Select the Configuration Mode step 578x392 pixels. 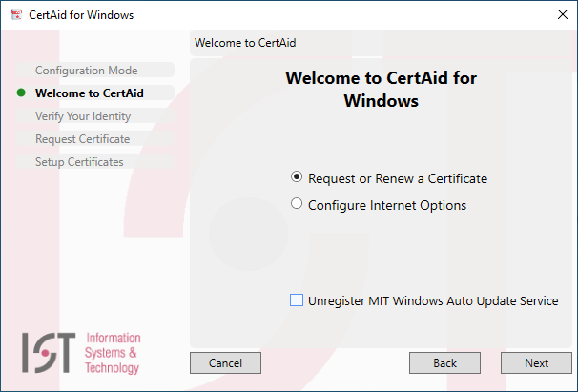click(x=95, y=70)
